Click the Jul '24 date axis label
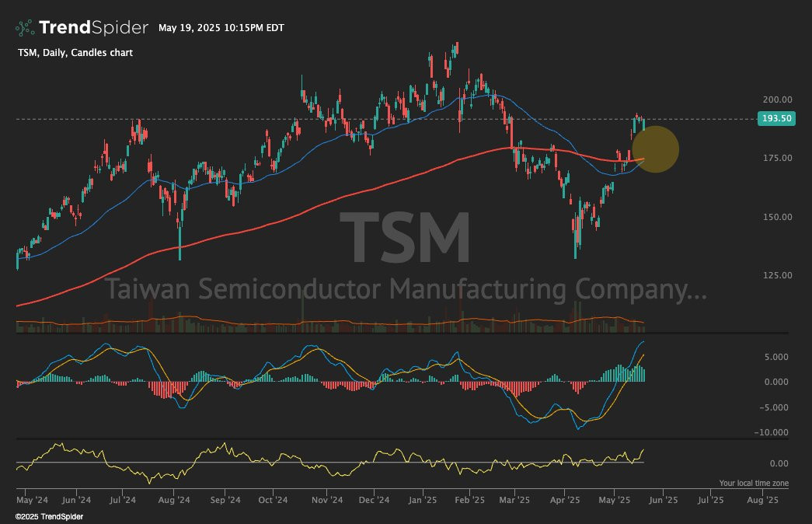 point(123,500)
